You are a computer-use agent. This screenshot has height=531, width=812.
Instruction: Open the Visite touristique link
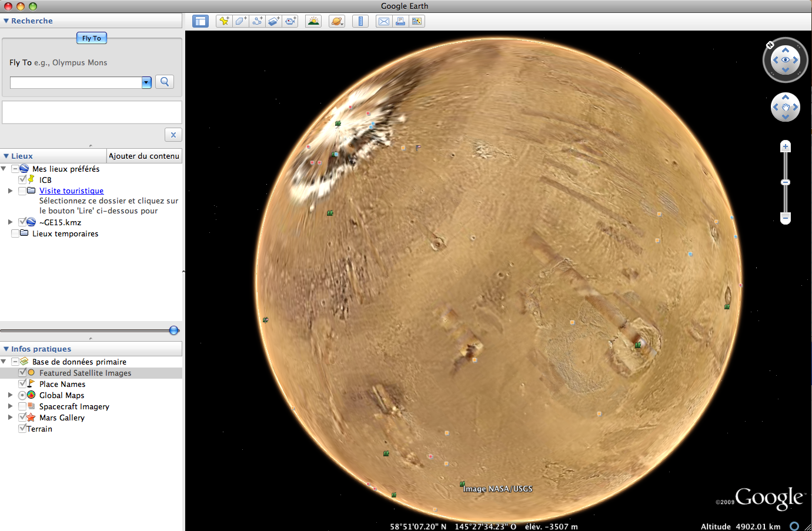[71, 191]
